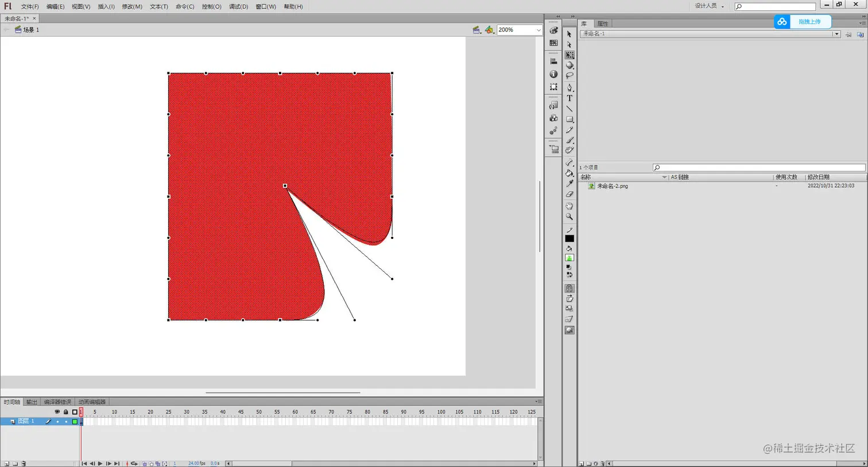
Task: Toggle visibility of 图层 1 under the eye column
Action: tap(57, 421)
